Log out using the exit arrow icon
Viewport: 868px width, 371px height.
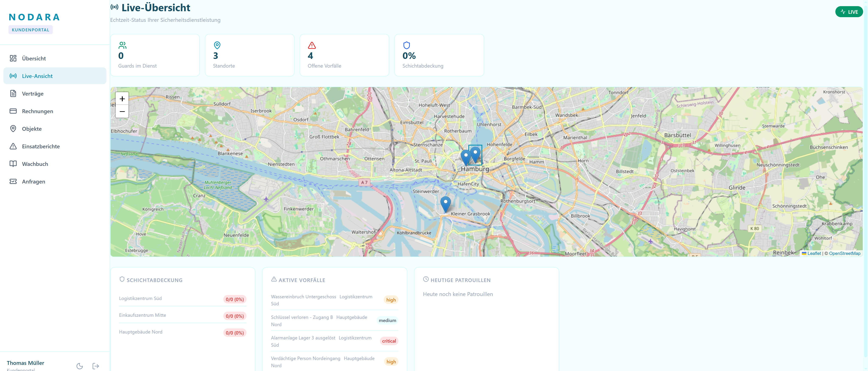(96, 366)
